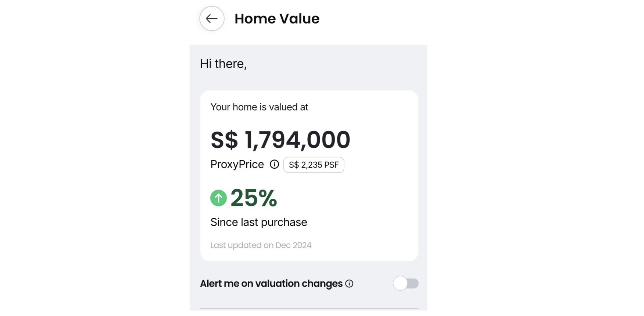Click the 25% increase figure
644x316 pixels.
[253, 198]
